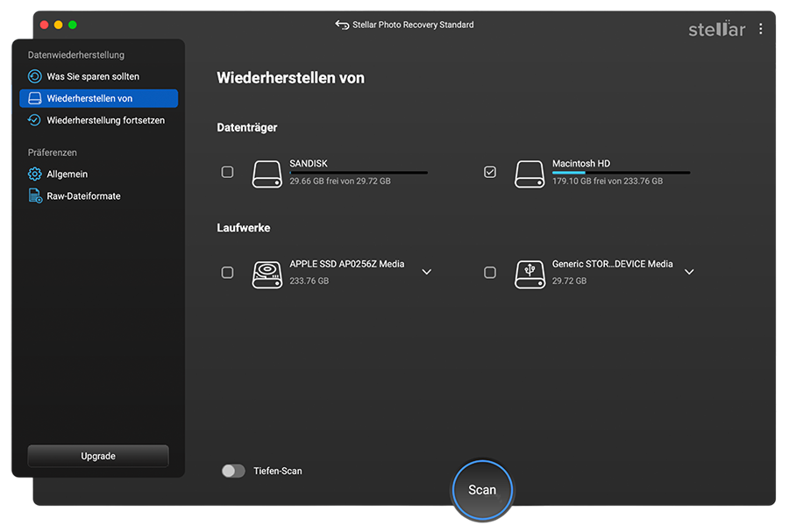Open the Allgemein settings gear icon
789x532 pixels.
33,174
